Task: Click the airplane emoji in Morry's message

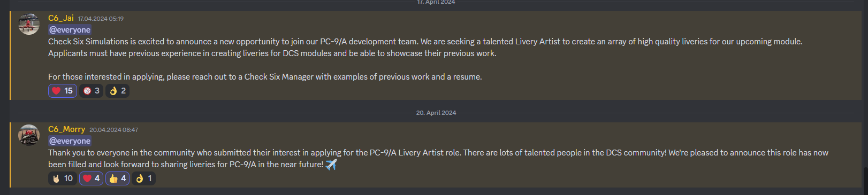Action: pos(331,165)
